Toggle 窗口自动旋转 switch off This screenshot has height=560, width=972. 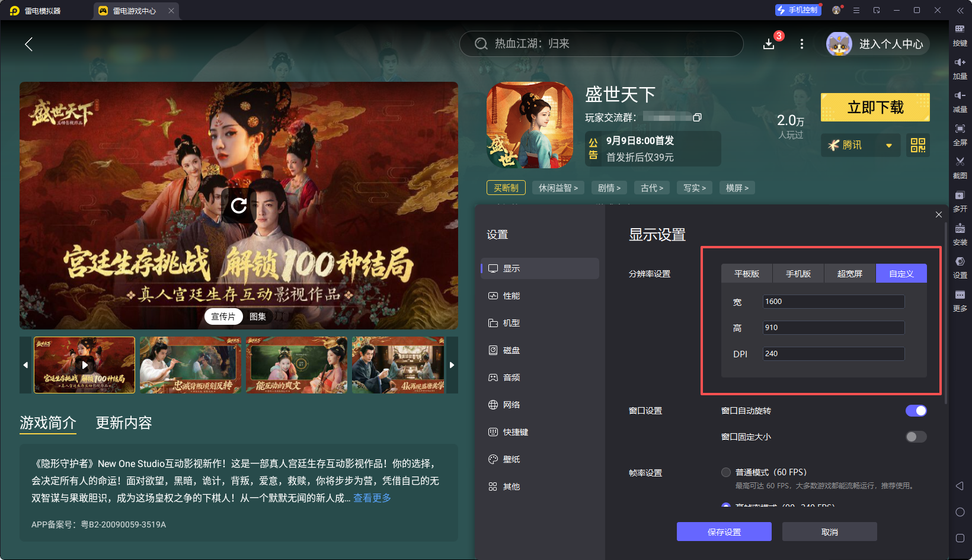pos(916,411)
